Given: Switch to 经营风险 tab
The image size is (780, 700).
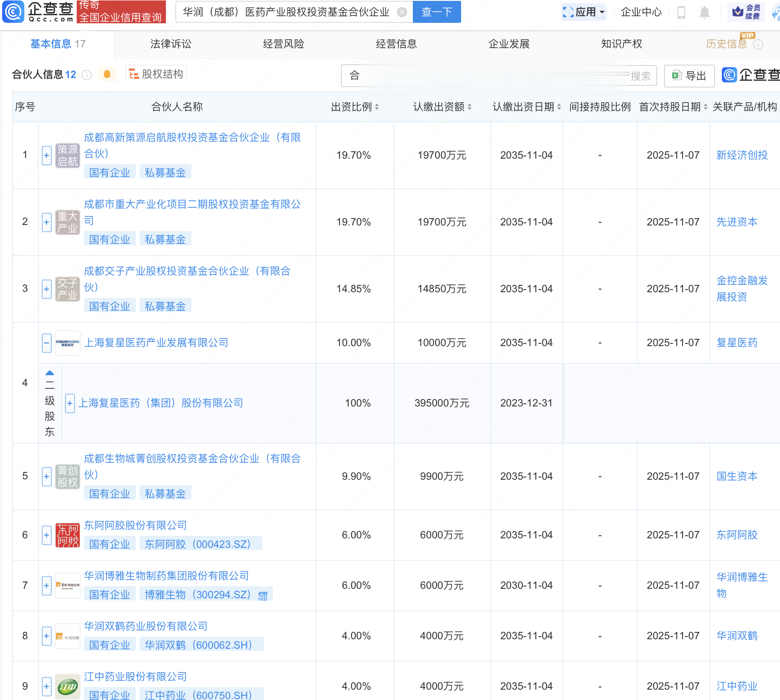Looking at the screenshot, I should [x=284, y=44].
